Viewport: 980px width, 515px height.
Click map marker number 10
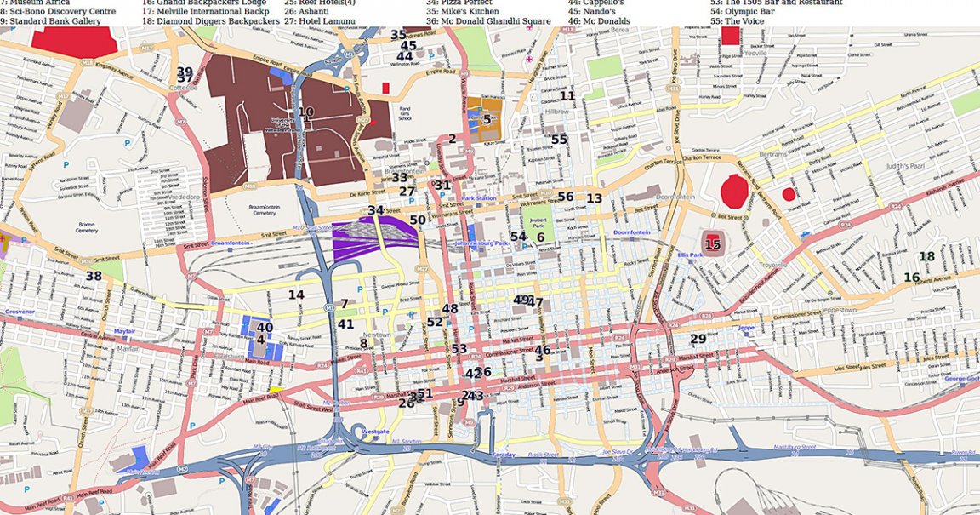tap(306, 112)
